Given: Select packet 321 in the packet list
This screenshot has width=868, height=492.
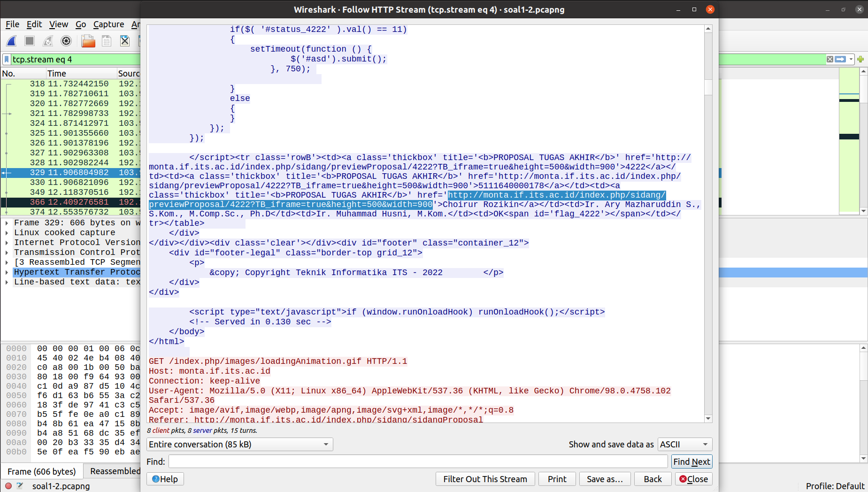Looking at the screenshot, I should pyautogui.click(x=70, y=113).
